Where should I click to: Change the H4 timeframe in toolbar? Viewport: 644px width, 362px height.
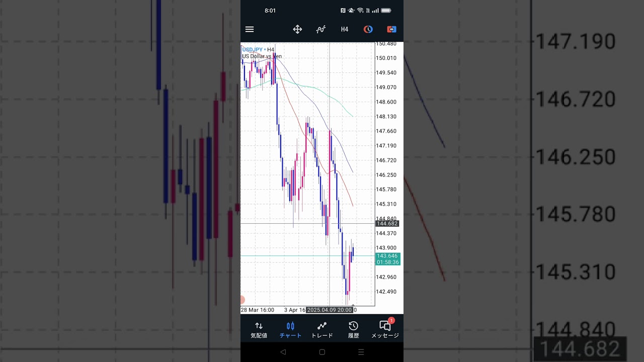point(345,30)
